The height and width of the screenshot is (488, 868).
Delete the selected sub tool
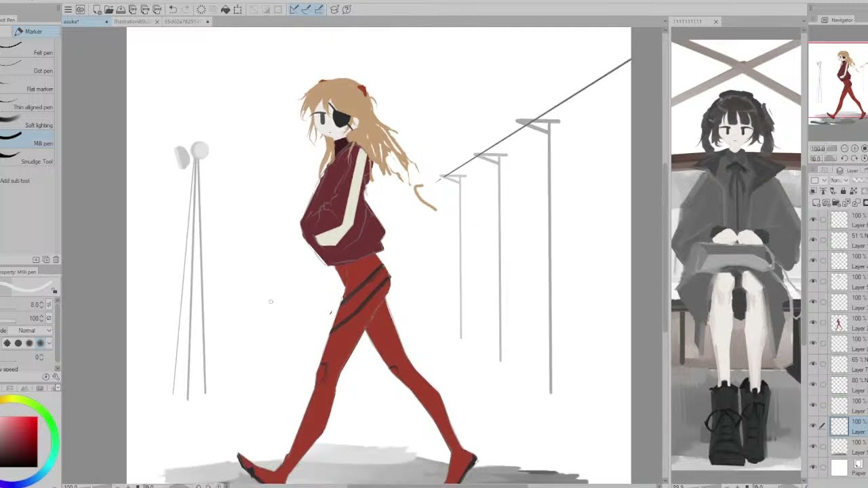click(56, 260)
